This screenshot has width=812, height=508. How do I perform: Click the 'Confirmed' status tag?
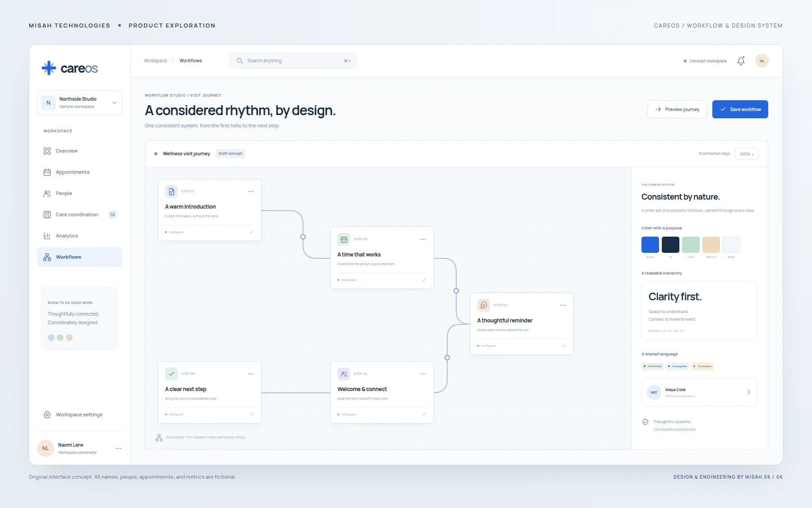(x=653, y=366)
